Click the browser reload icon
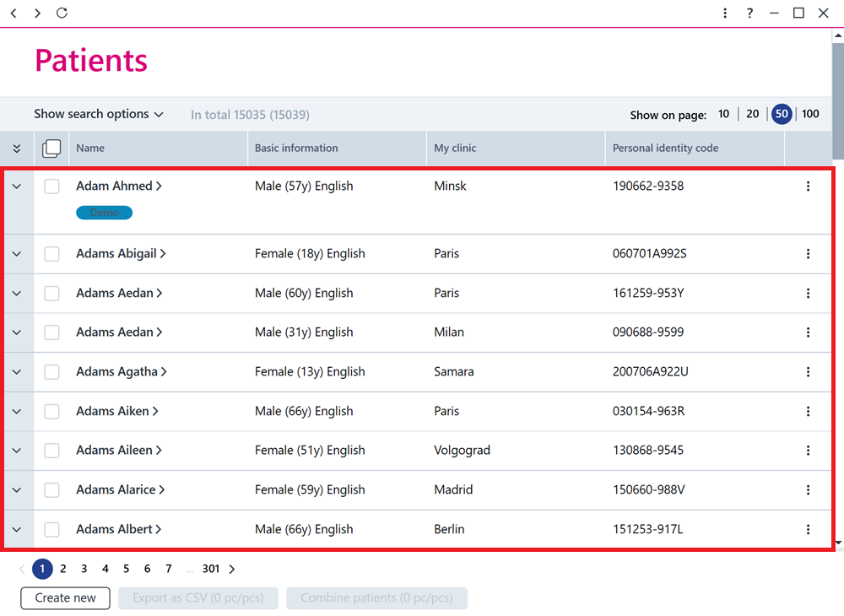The height and width of the screenshot is (616, 844). (x=62, y=13)
